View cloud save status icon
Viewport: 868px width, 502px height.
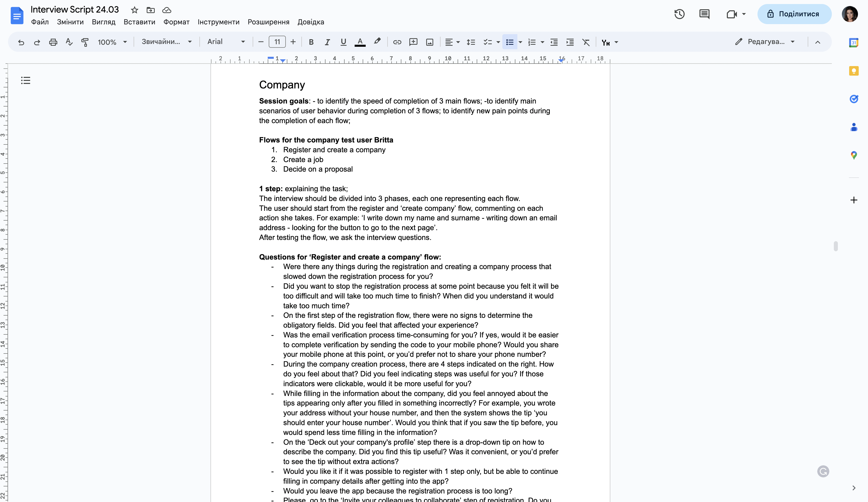click(x=167, y=10)
